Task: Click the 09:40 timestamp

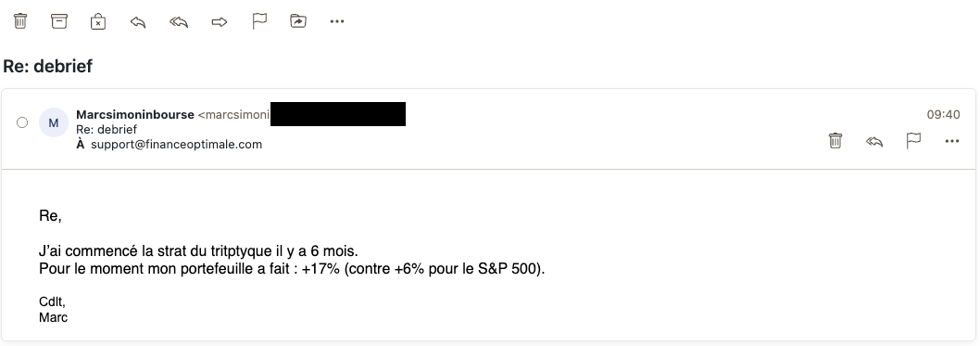Action: tap(943, 114)
